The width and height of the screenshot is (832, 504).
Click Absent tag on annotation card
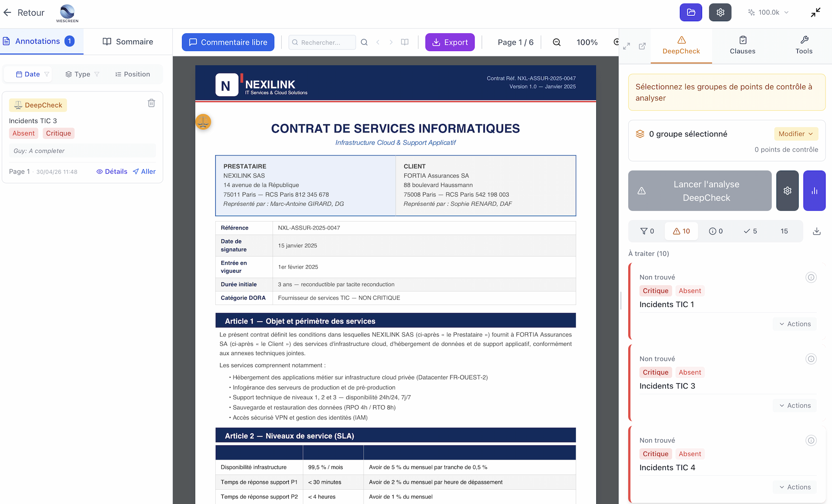pyautogui.click(x=23, y=133)
